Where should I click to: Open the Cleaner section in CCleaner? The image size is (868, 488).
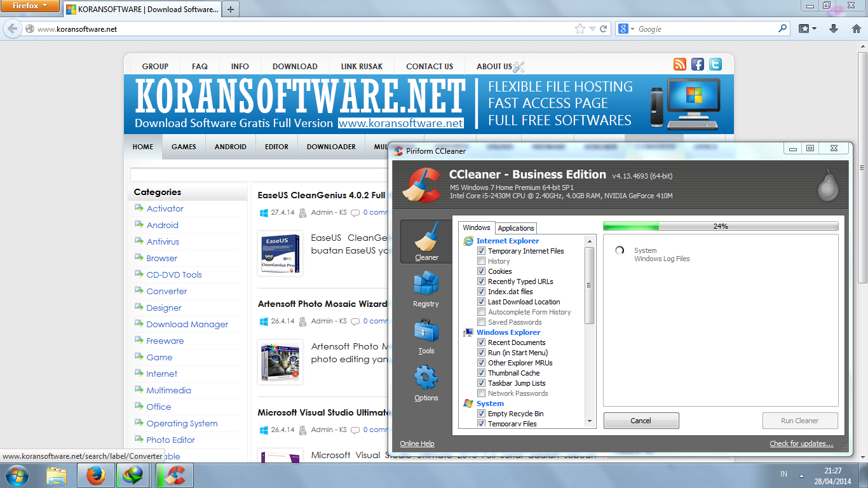[426, 241]
